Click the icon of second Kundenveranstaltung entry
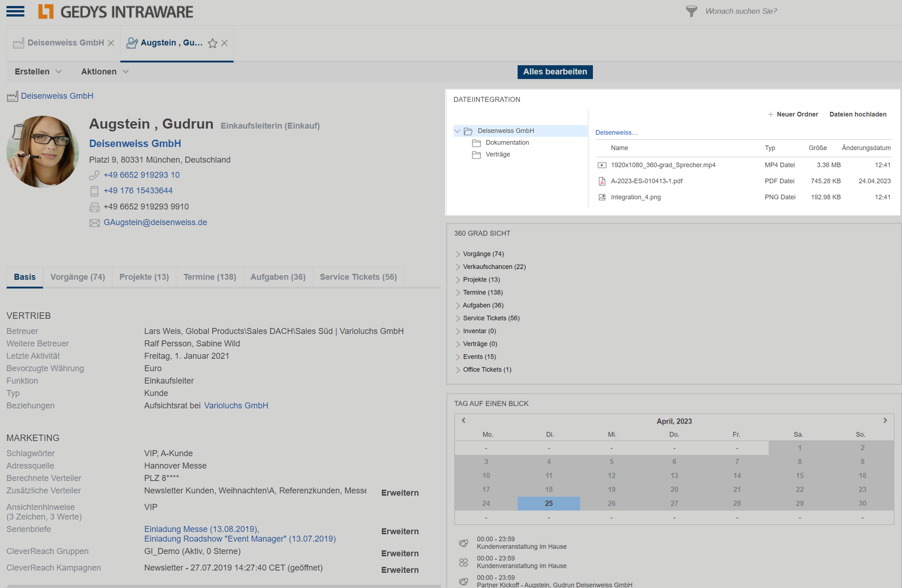Viewport: 902px width, 588px height. coord(464,562)
